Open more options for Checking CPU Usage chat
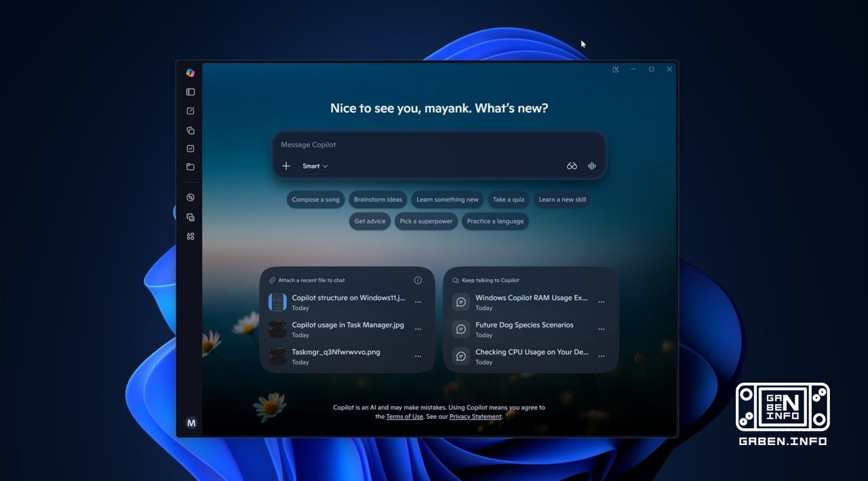Viewport: 868px width, 481px height. [601, 357]
